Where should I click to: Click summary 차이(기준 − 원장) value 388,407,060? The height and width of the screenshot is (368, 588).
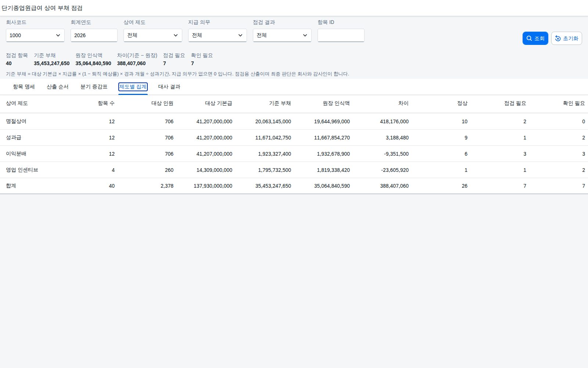pos(131,63)
